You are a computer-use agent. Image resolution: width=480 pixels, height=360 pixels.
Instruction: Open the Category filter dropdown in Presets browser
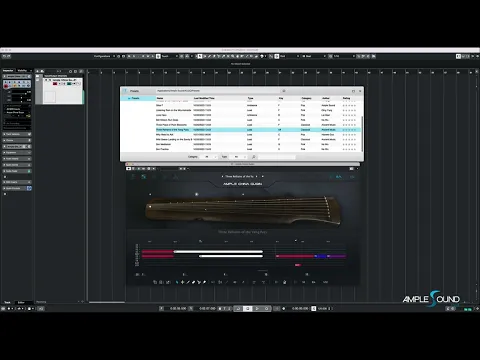[x=210, y=157]
